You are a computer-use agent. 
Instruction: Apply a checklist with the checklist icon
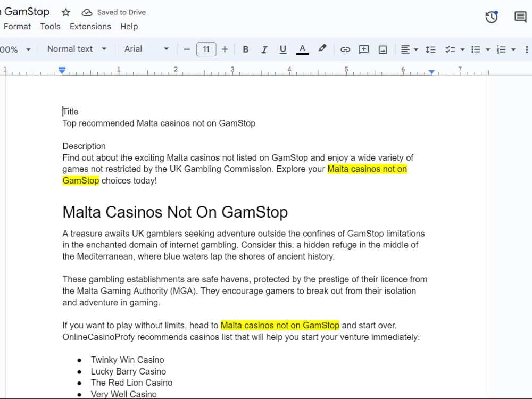450,49
